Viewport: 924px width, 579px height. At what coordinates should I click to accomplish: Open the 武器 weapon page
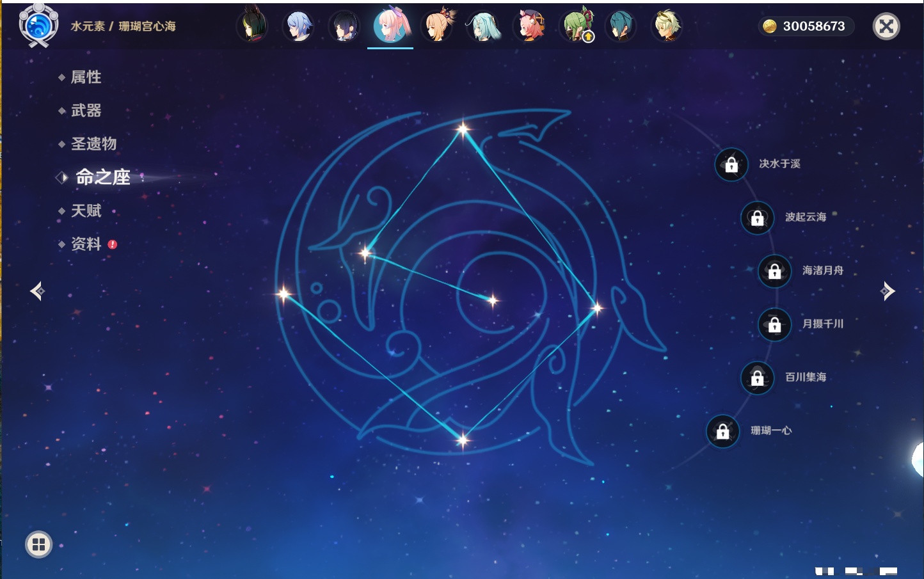[86, 111]
